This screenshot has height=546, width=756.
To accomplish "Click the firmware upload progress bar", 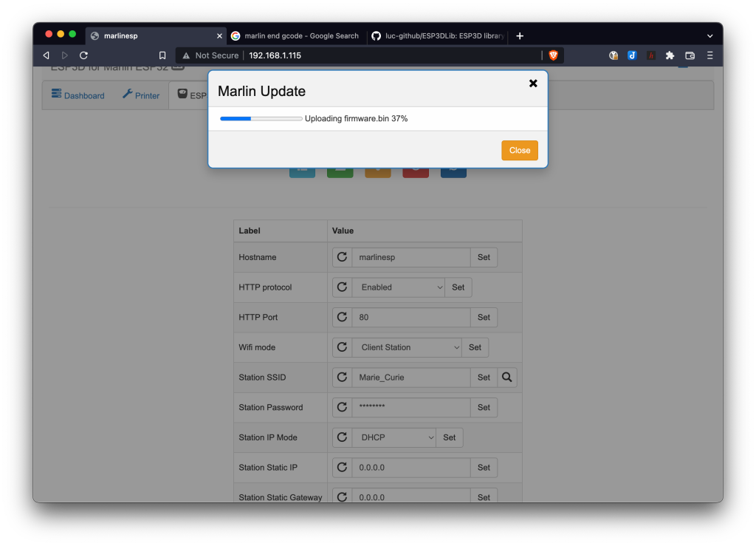I will [261, 119].
